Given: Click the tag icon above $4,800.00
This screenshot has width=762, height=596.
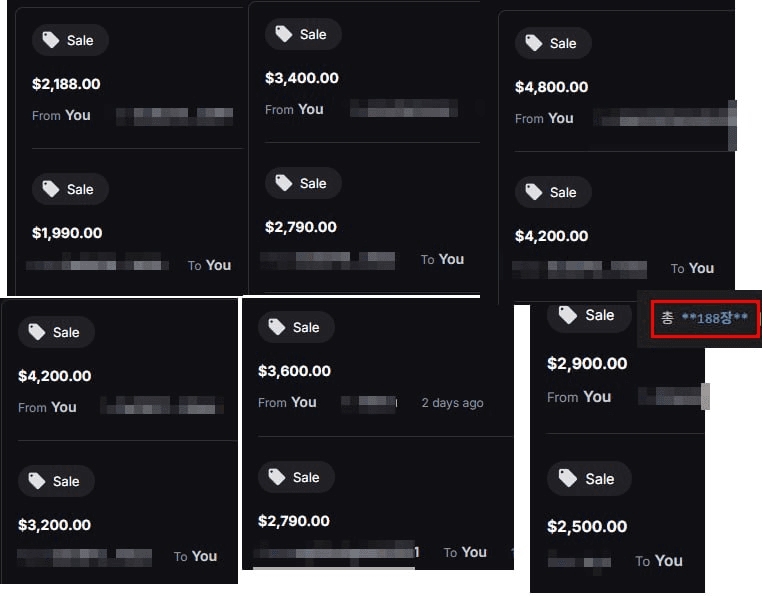Looking at the screenshot, I should tap(534, 43).
